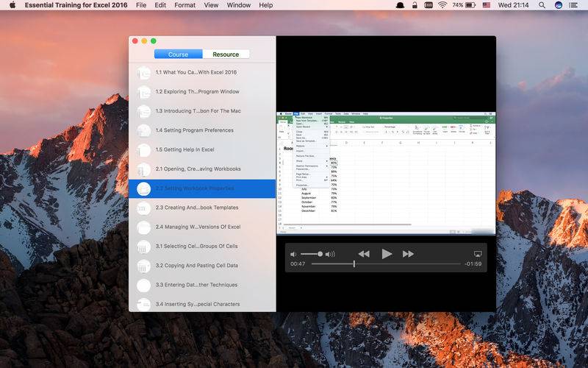This screenshot has width=588, height=368.
Task: Click the fast-forward button in player
Action: click(409, 254)
